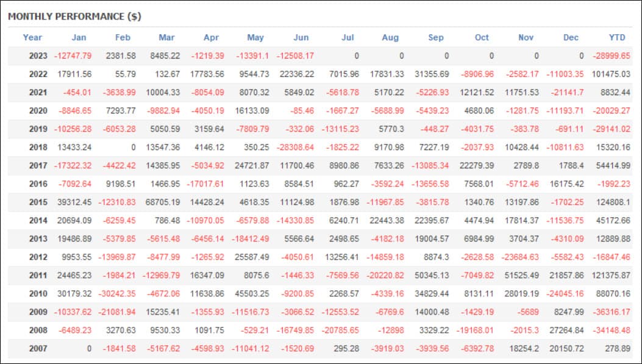Click the 2019 row year label

pos(38,129)
